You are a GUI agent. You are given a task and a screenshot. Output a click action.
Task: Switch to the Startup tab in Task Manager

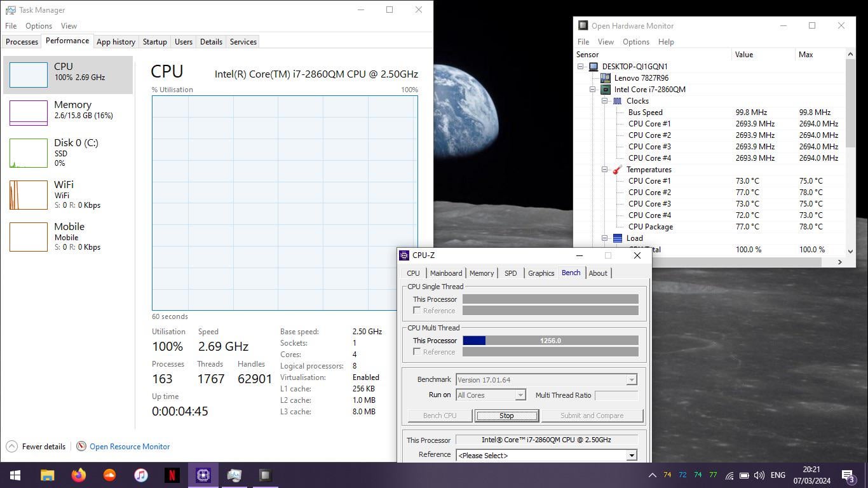click(154, 42)
